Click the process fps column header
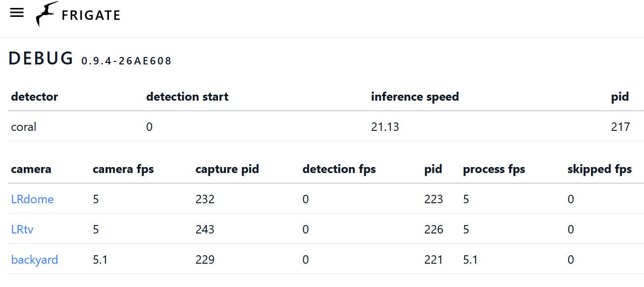This screenshot has height=287, width=644. click(493, 169)
